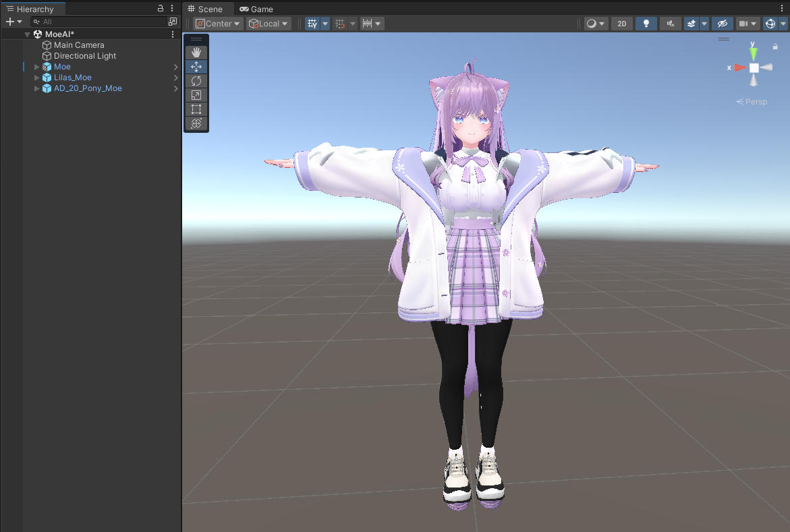Click the red X axis gizmo cone
The height and width of the screenshot is (532, 790).
pyautogui.click(x=739, y=67)
